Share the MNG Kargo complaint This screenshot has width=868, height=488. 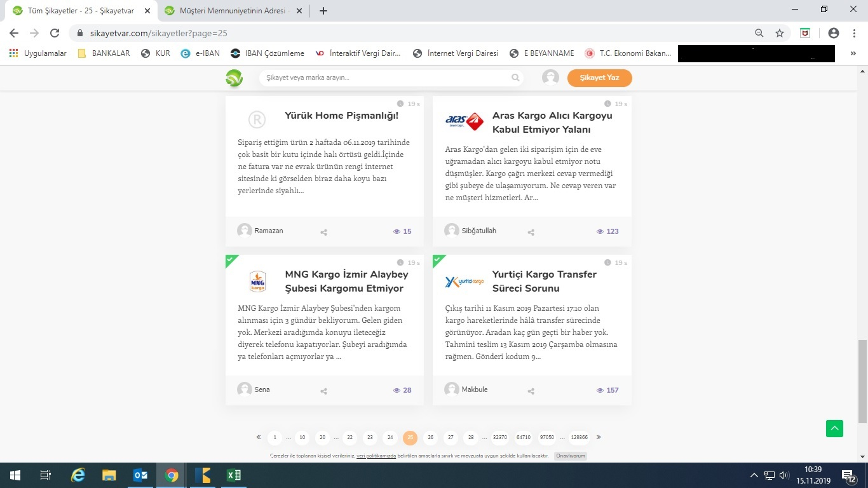click(x=323, y=391)
